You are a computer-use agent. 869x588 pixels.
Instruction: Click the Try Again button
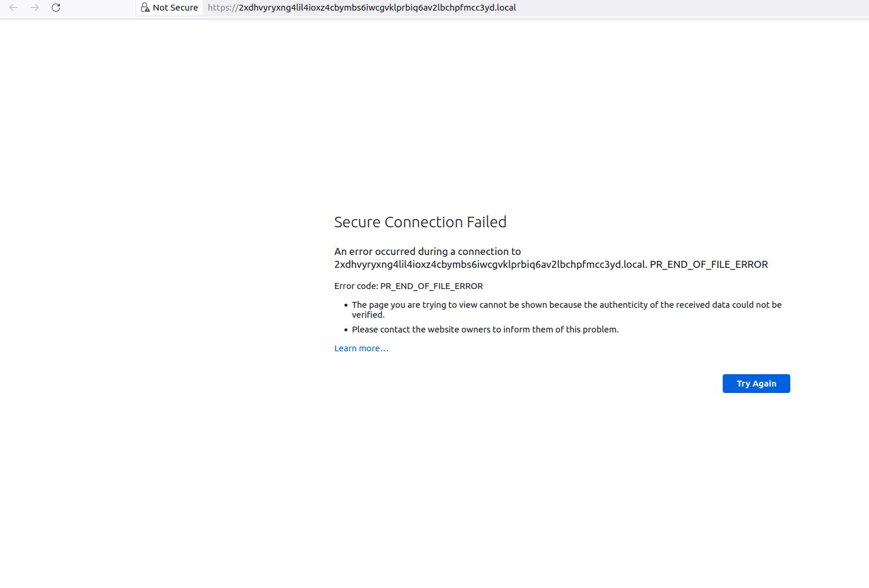(x=756, y=383)
